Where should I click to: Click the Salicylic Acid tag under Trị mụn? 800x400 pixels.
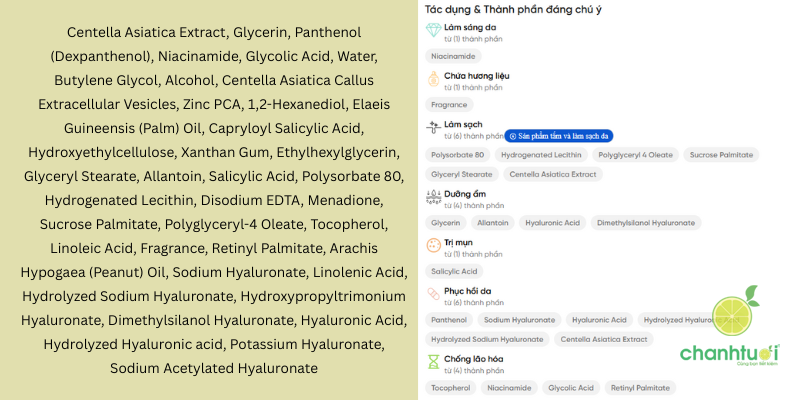click(454, 271)
